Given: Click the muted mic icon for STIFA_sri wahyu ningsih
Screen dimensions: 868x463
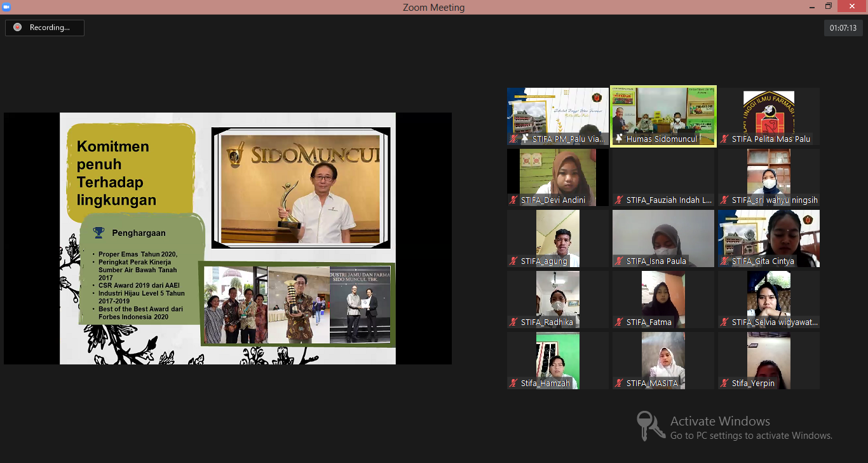Looking at the screenshot, I should [x=724, y=200].
